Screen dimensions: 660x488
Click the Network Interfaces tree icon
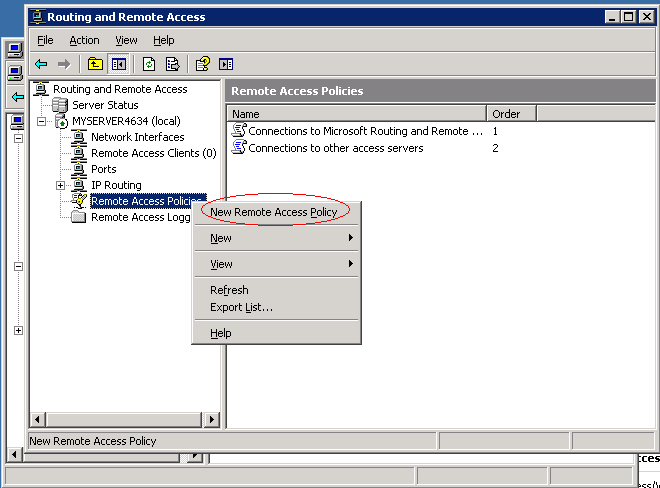(x=79, y=137)
